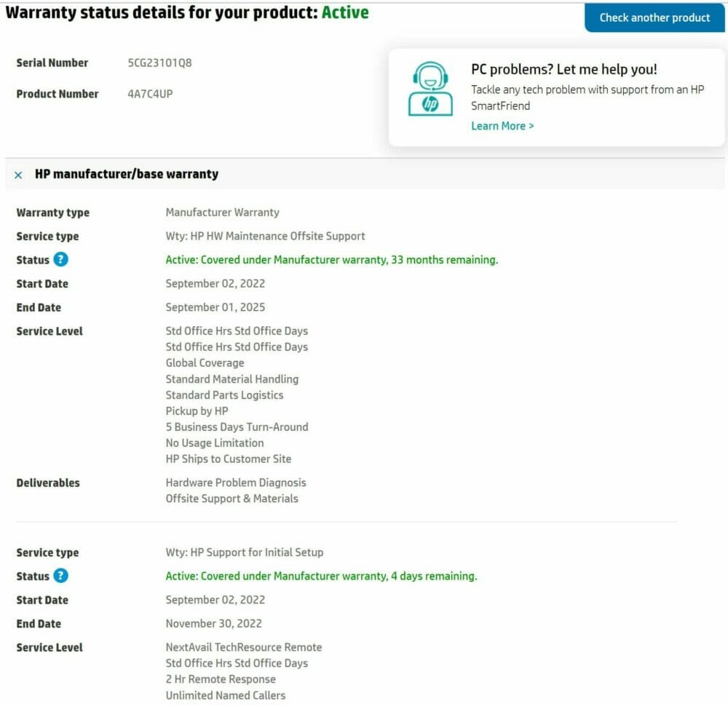Click the 'PC problems? Let me help you!' heading

coord(564,69)
